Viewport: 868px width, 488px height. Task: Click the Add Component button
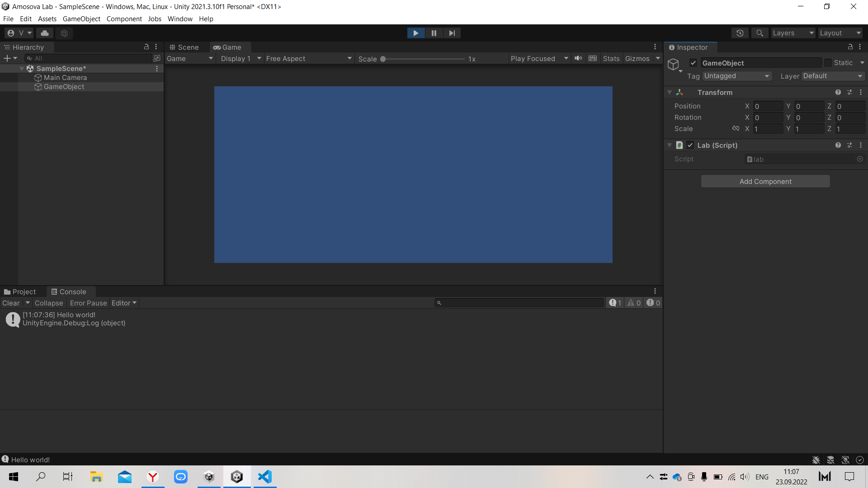(765, 181)
